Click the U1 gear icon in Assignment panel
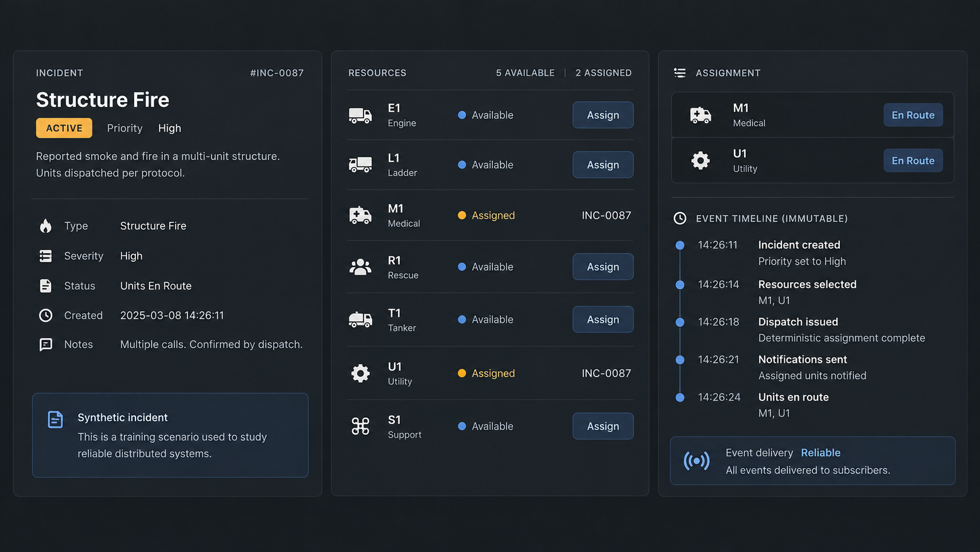 (700, 160)
